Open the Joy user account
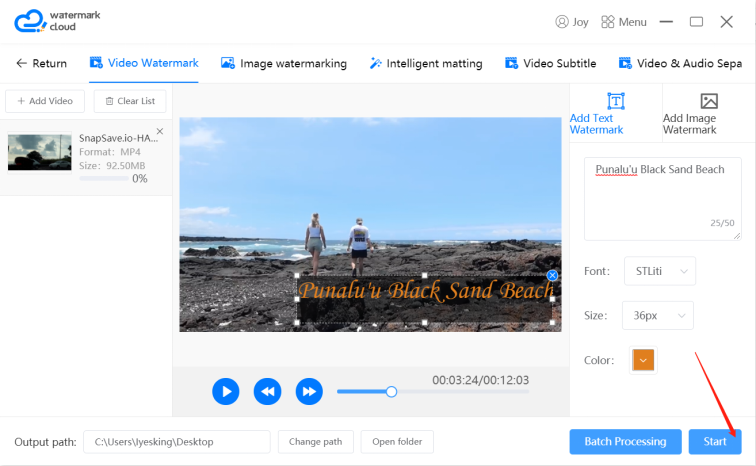The width and height of the screenshot is (756, 466). (572, 22)
